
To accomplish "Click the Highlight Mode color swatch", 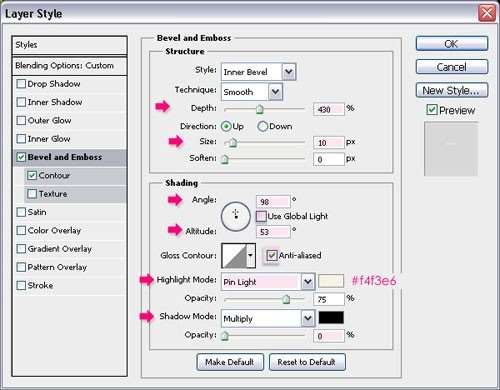I will 331,281.
